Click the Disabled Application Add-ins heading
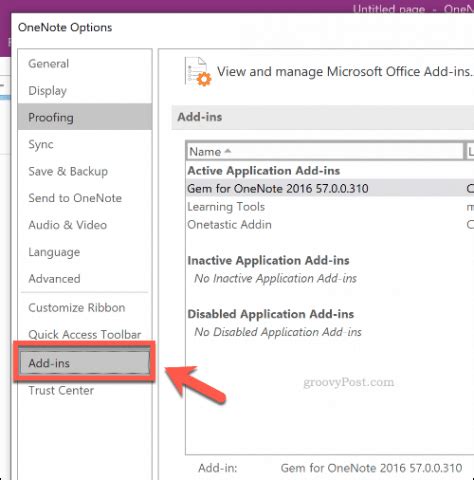This screenshot has width=474, height=480. click(271, 314)
